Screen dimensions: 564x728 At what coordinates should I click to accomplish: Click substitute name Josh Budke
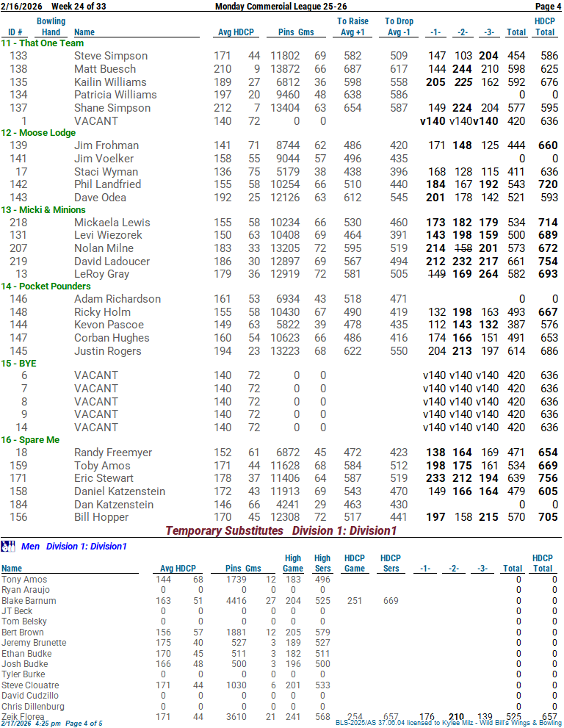(25, 664)
